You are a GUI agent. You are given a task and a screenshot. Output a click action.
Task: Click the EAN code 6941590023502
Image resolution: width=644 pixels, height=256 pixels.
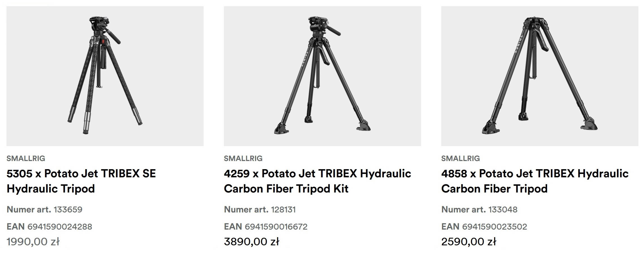coord(495,227)
